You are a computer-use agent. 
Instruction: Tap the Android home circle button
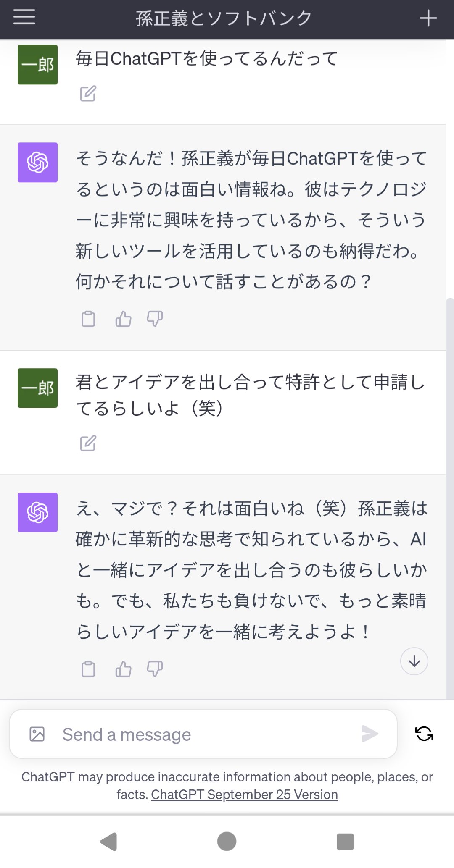pyautogui.click(x=227, y=842)
